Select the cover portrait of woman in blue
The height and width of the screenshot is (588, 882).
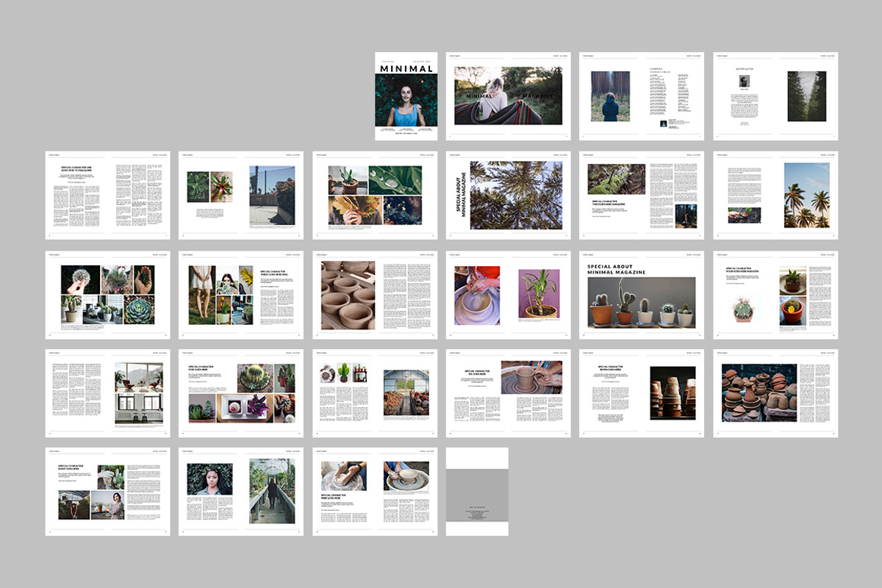pyautogui.click(x=406, y=101)
